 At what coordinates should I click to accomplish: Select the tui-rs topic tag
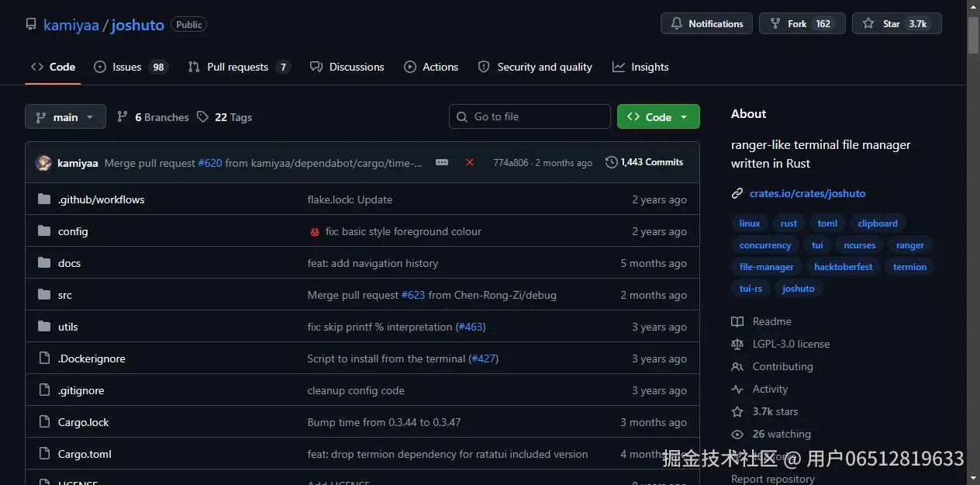[751, 289]
